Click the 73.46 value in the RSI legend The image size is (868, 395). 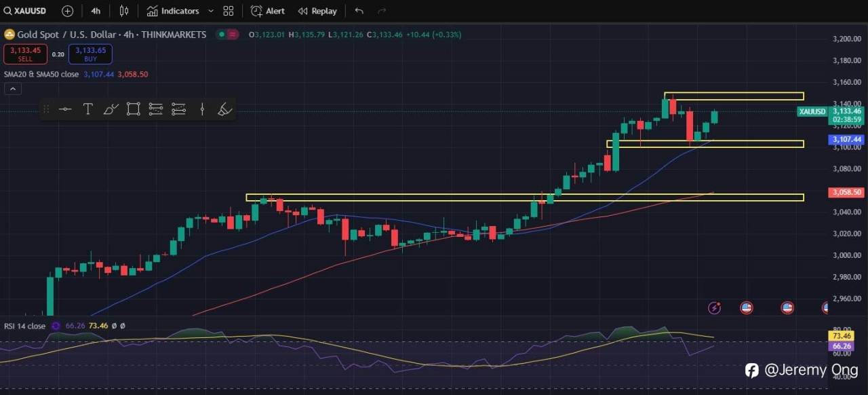pyautogui.click(x=98, y=326)
